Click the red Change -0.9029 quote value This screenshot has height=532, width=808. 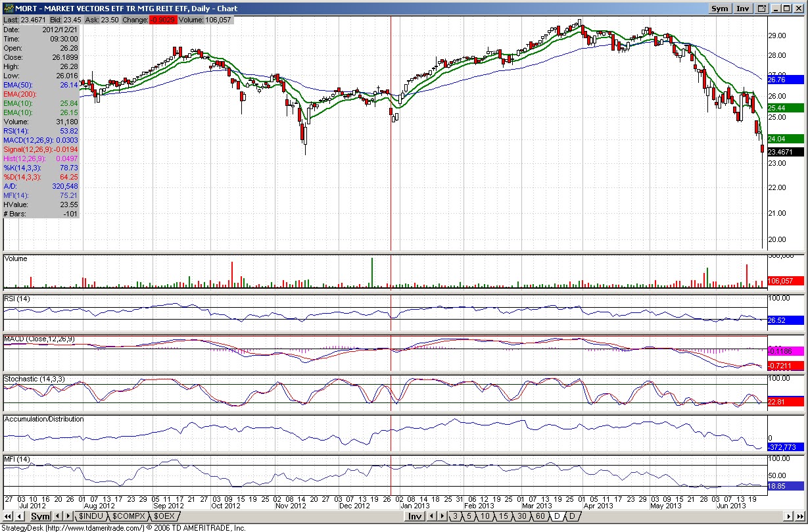[163, 20]
